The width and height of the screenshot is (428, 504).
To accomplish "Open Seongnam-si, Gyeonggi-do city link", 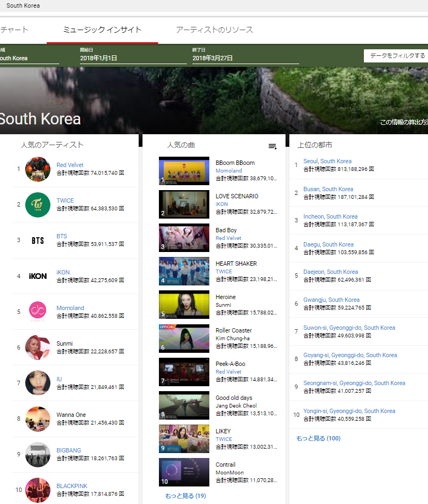I will (355, 383).
